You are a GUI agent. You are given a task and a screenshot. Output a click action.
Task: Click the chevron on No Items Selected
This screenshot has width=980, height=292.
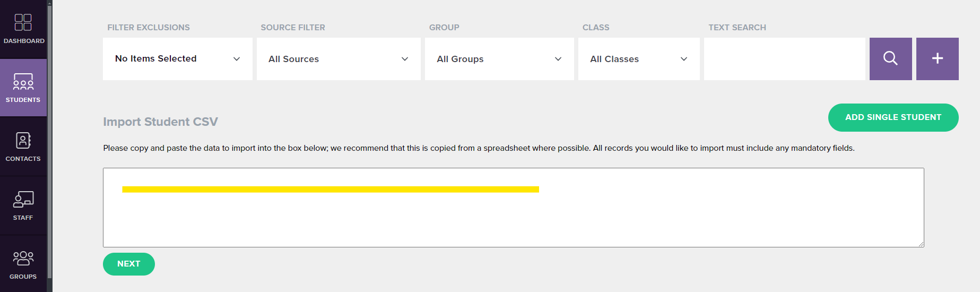point(237,59)
